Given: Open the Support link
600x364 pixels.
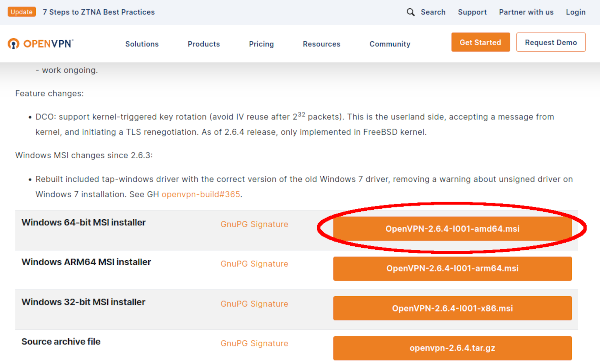Looking at the screenshot, I should [472, 12].
